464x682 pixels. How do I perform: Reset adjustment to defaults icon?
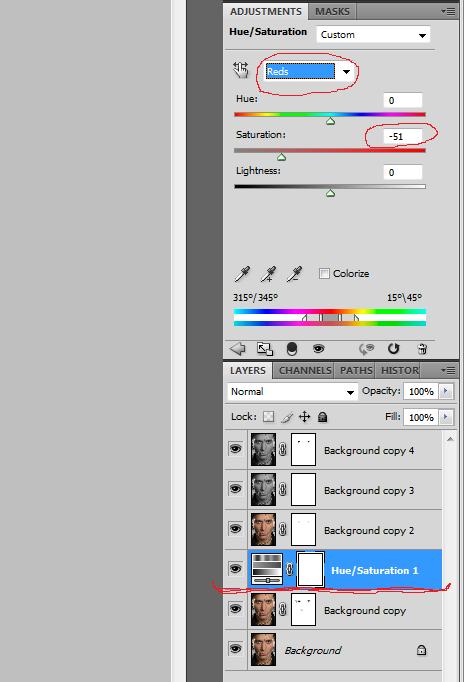[x=394, y=348]
